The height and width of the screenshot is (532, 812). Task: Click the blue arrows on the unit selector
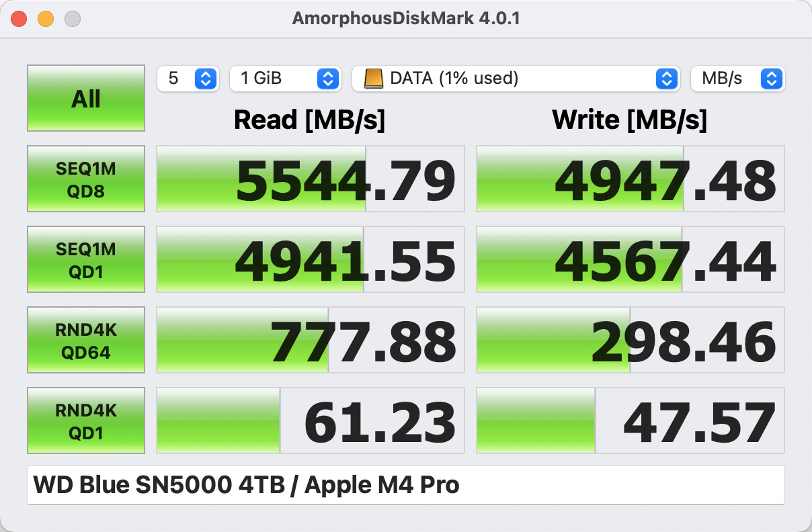coord(771,79)
